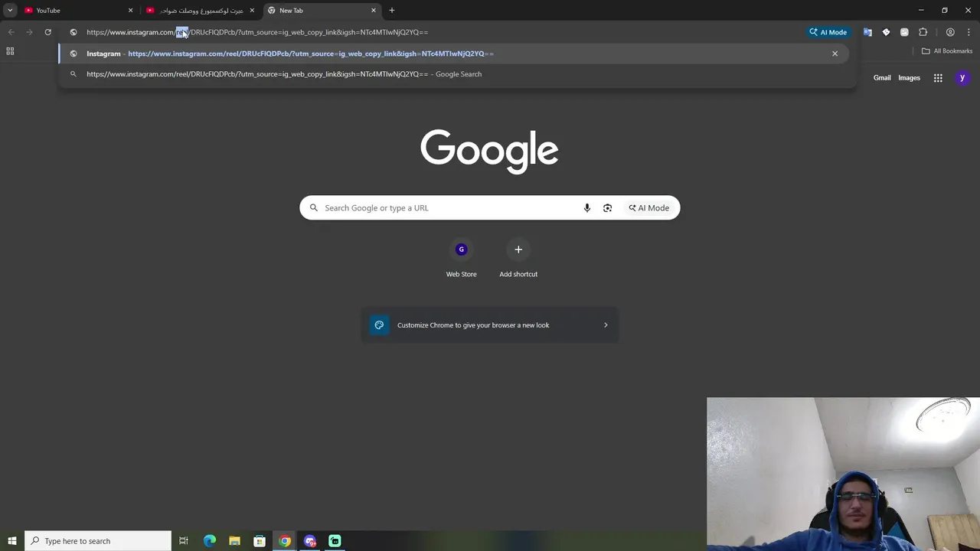
Task: Click the Google logo
Action: [x=489, y=151]
